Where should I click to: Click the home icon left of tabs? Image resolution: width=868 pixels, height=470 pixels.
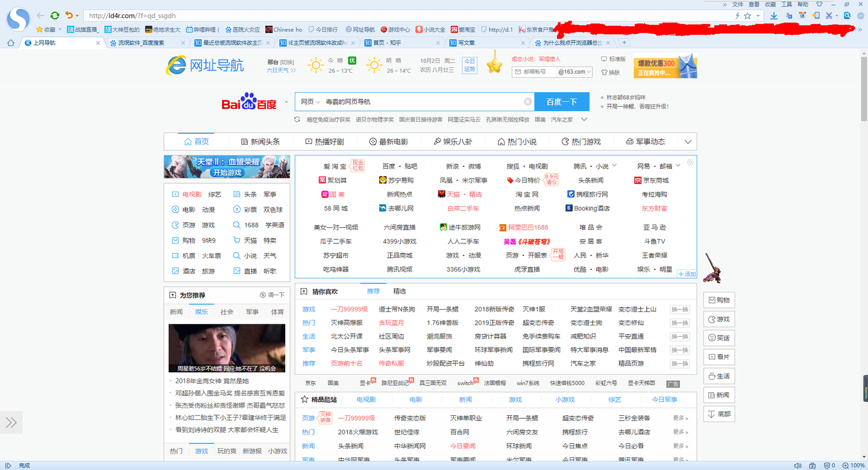pos(10,43)
